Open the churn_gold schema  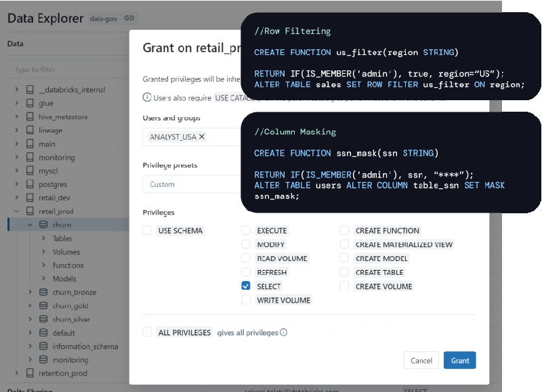click(x=70, y=306)
